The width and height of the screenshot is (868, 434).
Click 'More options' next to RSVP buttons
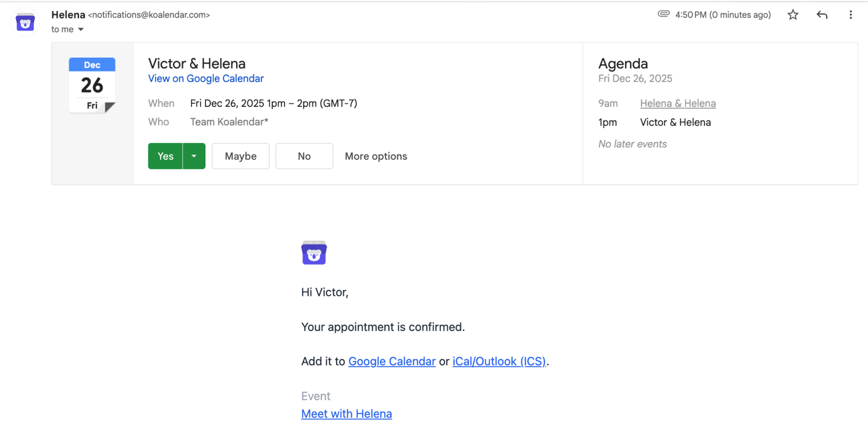coord(375,156)
